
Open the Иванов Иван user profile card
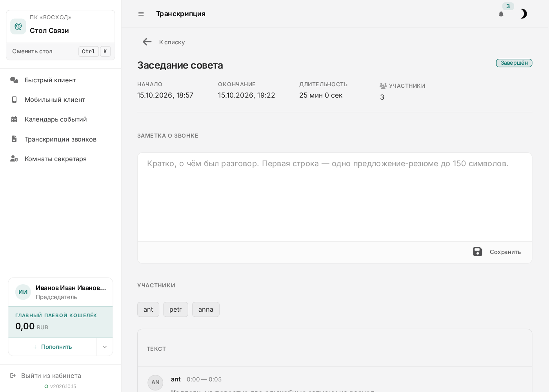[60, 292]
